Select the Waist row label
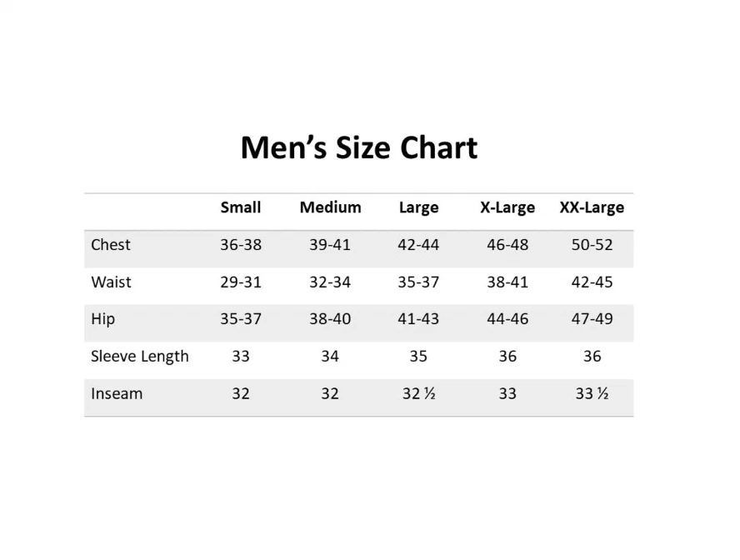Viewport: 740px width, 560px height. pyautogui.click(x=112, y=282)
